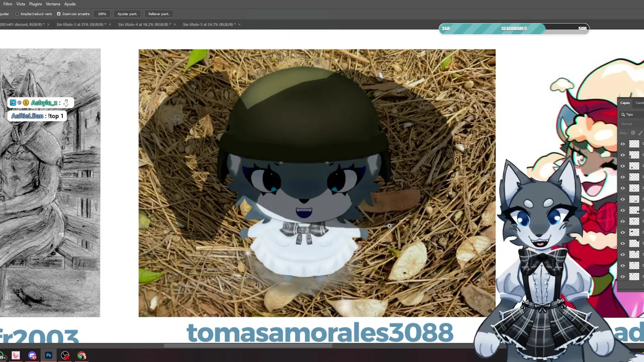Close the Sin título-4 document tab
Viewport: 644px width, 362px height.
click(x=175, y=25)
